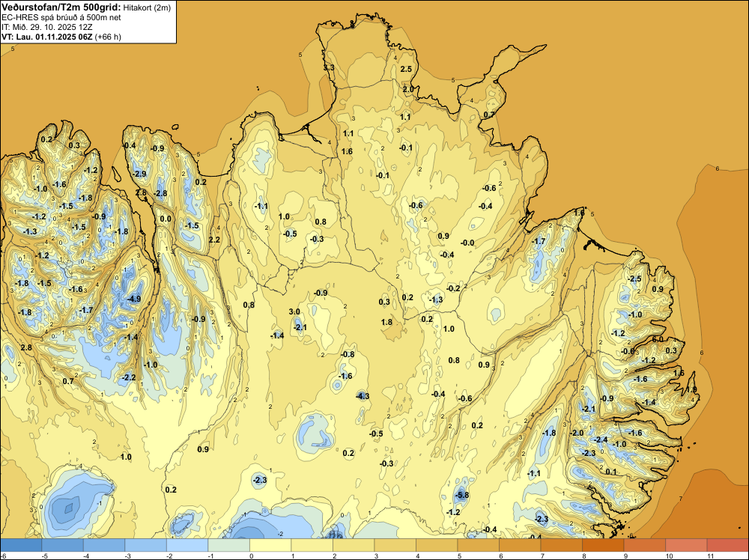
Task: Click the 3.3 temperature value on north coast
Action: pyautogui.click(x=329, y=68)
